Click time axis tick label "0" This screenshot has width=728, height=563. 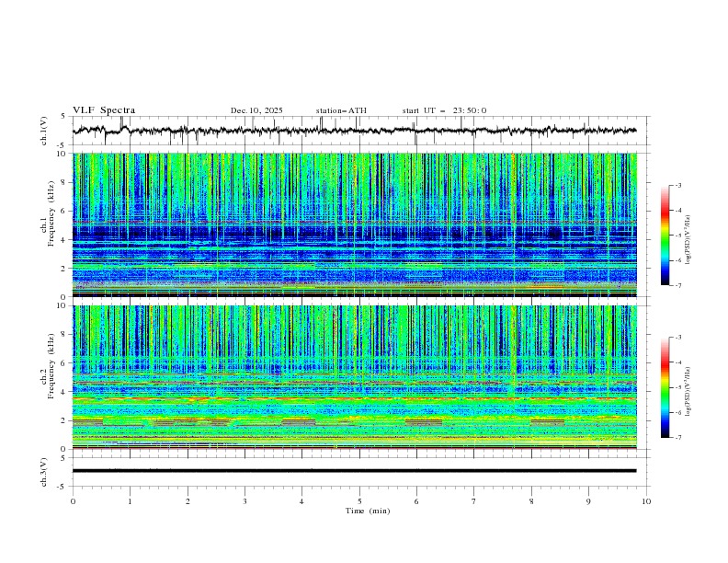click(73, 501)
